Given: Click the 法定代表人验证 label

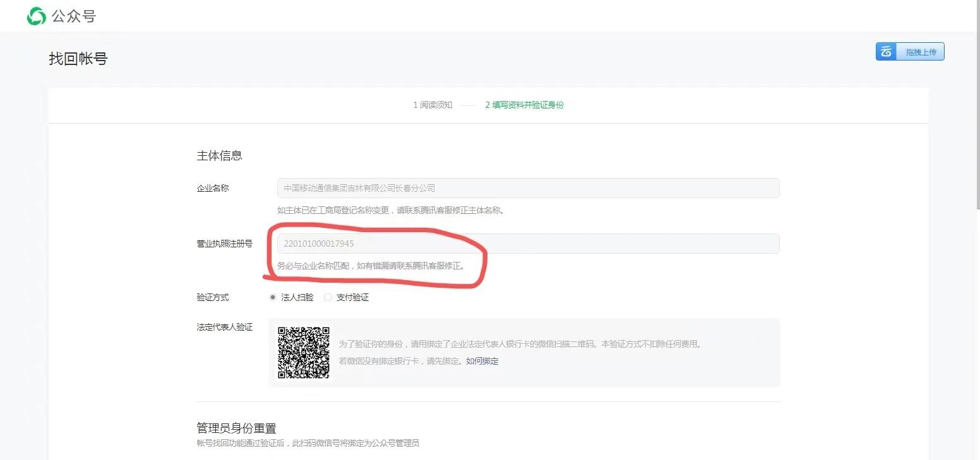Looking at the screenshot, I should click(224, 327).
